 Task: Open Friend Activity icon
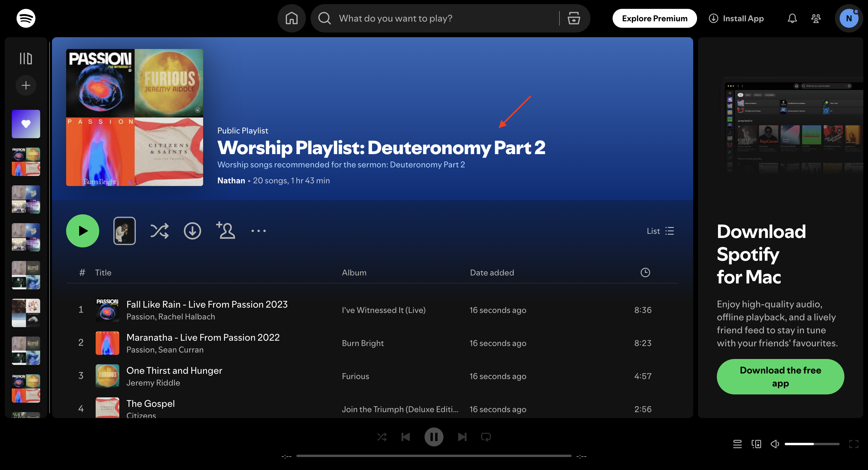coord(816,18)
